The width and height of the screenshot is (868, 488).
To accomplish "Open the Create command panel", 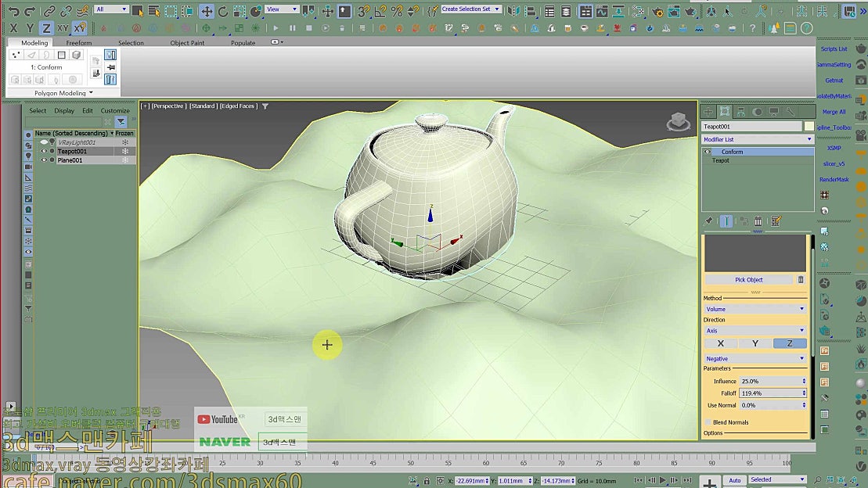I will [x=708, y=111].
